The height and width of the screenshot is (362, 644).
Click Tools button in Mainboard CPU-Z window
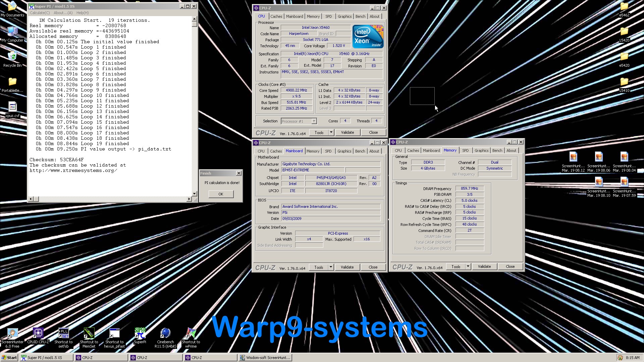319,267
